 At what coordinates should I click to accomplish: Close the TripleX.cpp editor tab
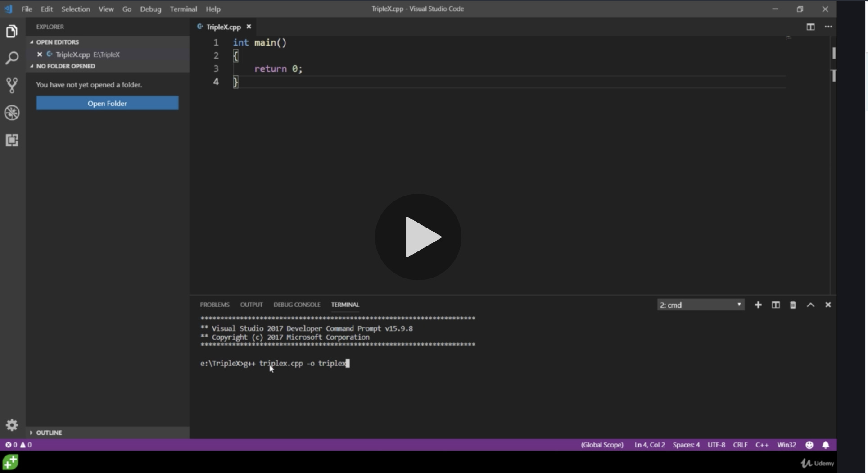tap(249, 27)
